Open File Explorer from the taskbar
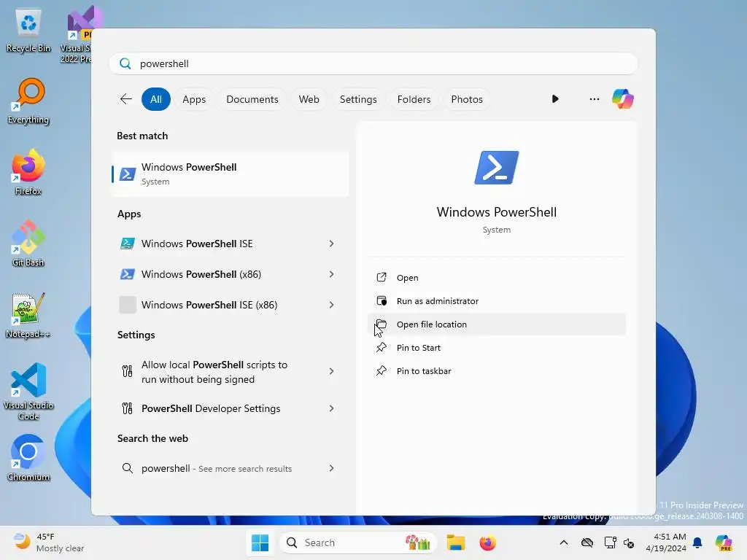Screen dimensions: 747x560 point(455,542)
